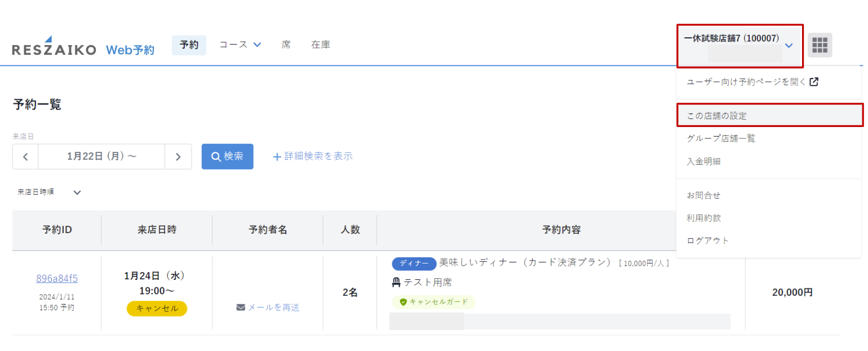The height and width of the screenshot is (351, 868).
Task: Go to previous date with left arrow
Action: [25, 157]
